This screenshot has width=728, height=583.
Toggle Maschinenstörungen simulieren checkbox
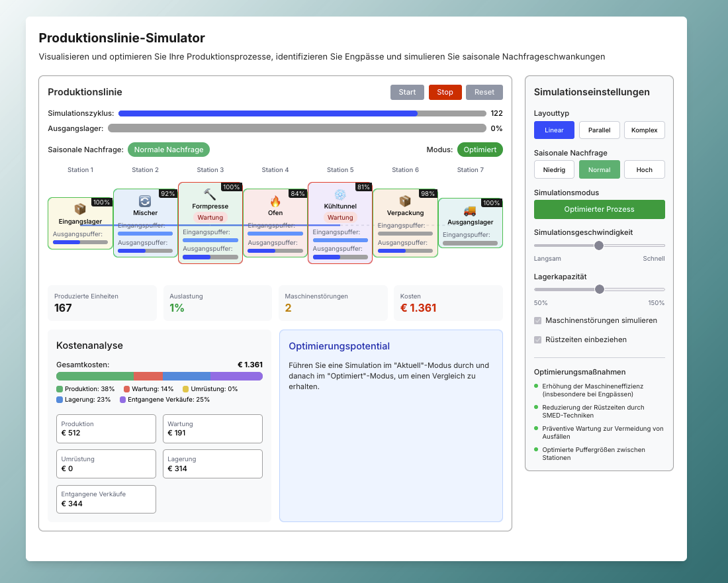(x=537, y=320)
